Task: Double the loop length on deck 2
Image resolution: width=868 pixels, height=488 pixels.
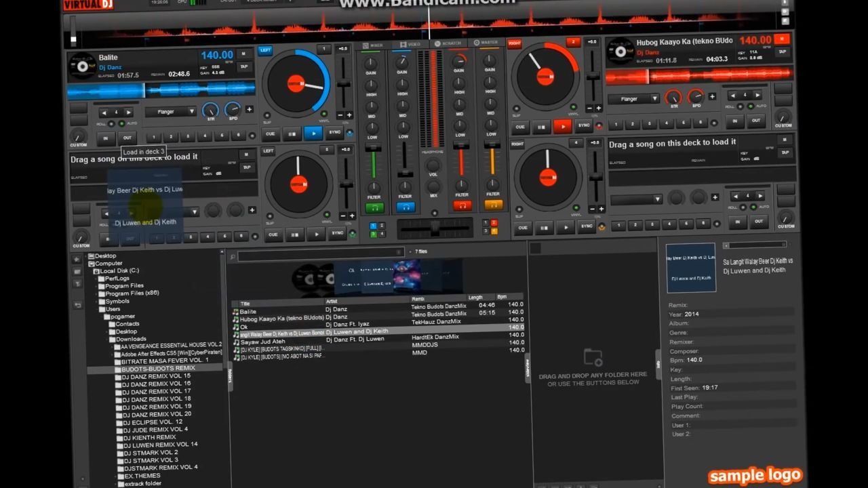Action: coord(759,96)
